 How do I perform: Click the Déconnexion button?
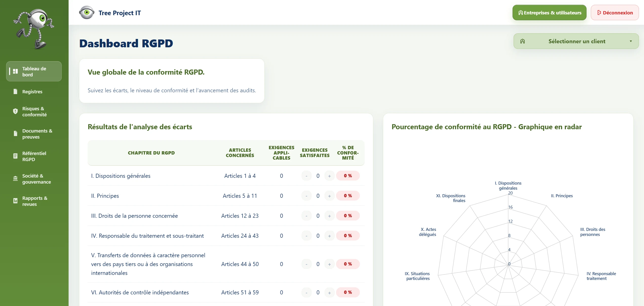(615, 13)
